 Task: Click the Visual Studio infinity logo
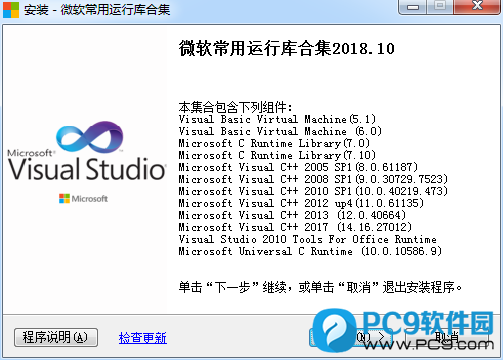[90, 136]
